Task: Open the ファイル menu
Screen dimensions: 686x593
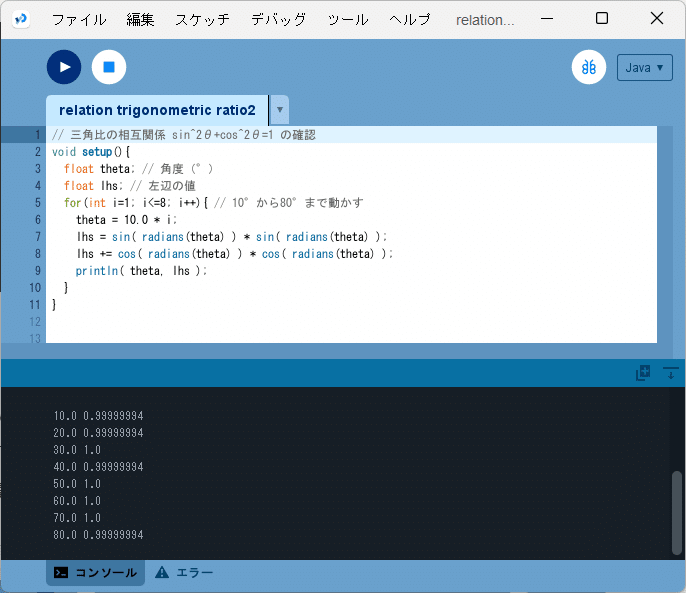Action: (79, 20)
